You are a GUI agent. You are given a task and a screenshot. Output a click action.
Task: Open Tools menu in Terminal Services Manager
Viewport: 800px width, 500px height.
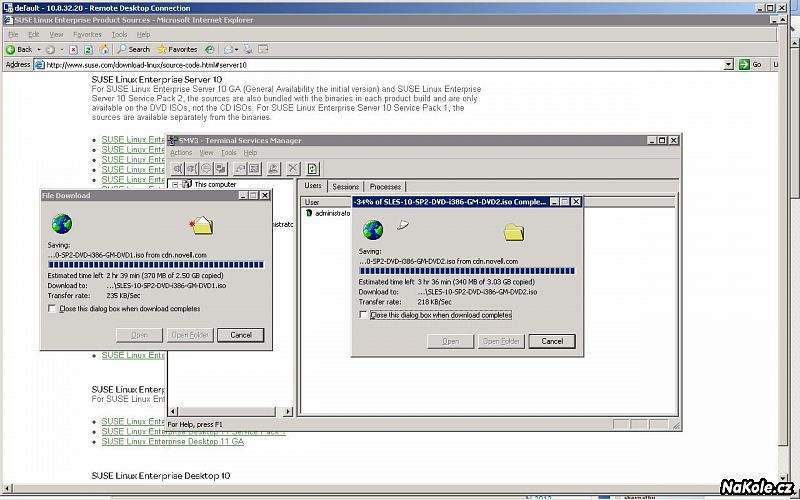click(229, 153)
